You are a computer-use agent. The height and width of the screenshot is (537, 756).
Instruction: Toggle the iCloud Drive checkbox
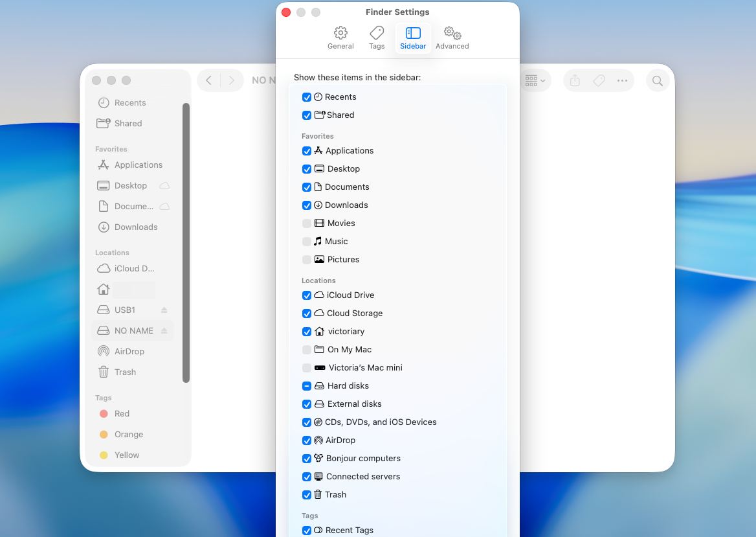click(307, 295)
